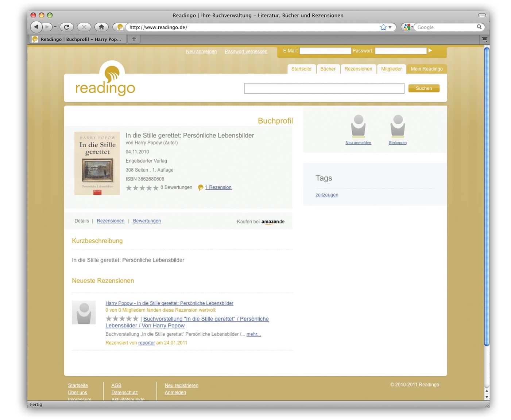Focus the Google search field

point(446,27)
